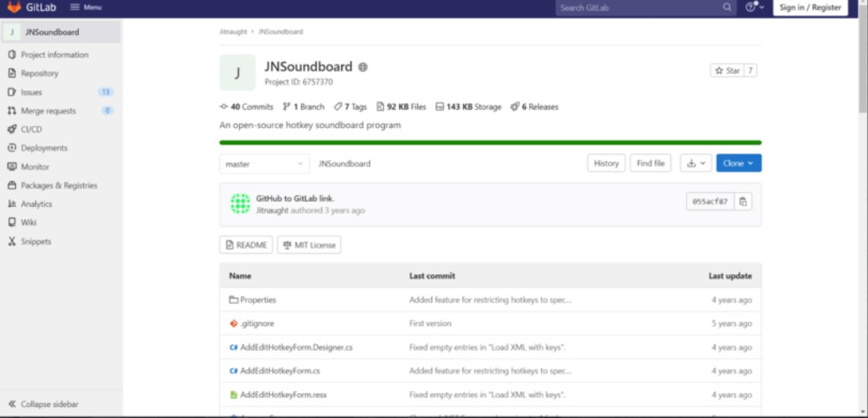Open the 6 Releases link
This screenshot has height=418, width=868.
click(534, 106)
